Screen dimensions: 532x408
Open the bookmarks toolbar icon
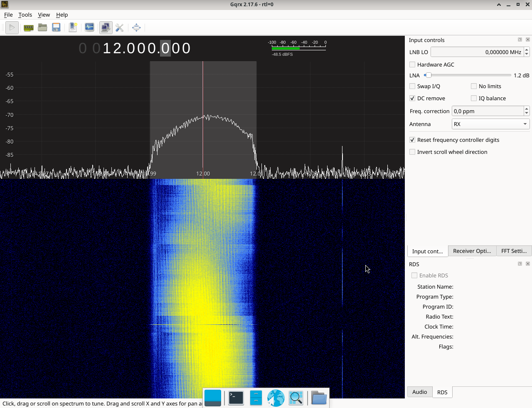pos(73,28)
